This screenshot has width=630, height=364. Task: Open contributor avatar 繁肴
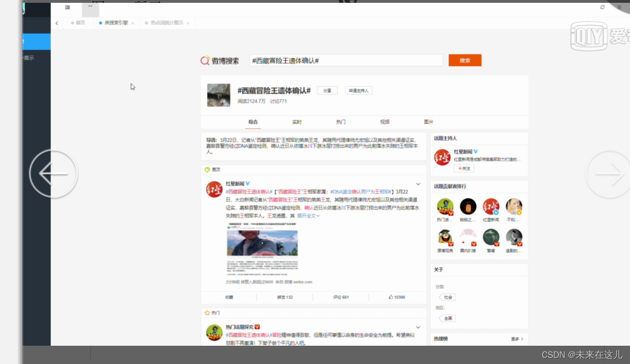click(491, 237)
